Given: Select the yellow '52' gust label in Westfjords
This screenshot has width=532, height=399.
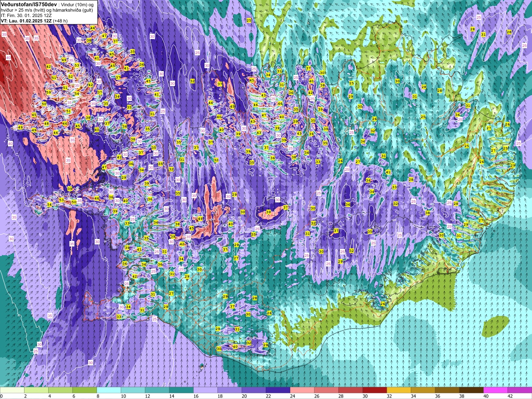Looking at the screenshot, I should tap(70, 76).
